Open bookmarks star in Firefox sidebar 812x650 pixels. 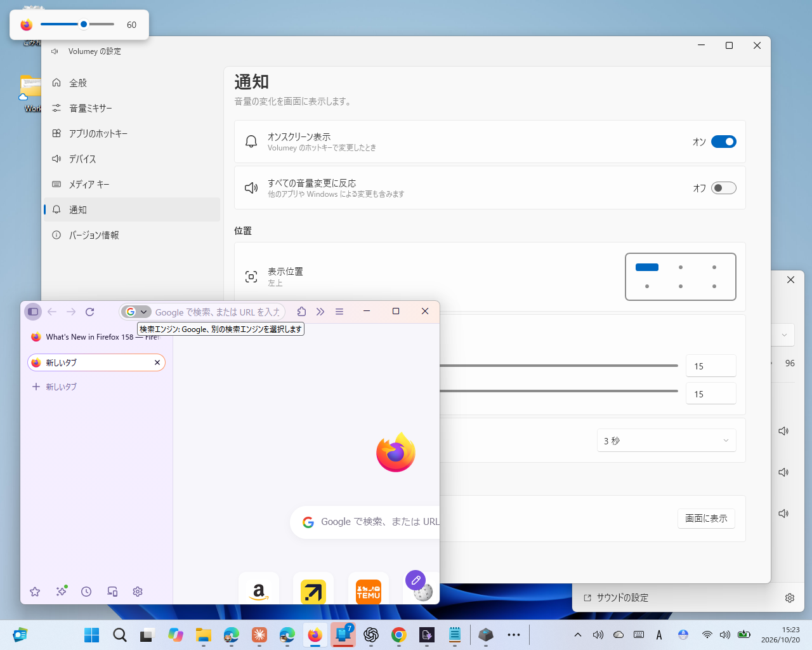[35, 592]
